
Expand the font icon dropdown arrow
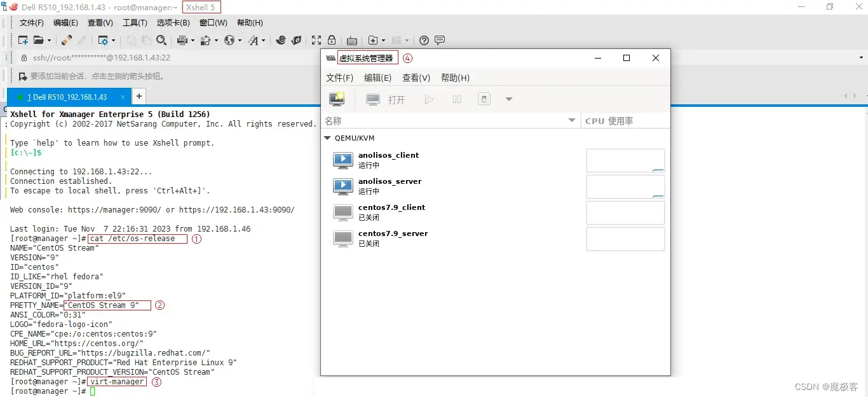[263, 41]
